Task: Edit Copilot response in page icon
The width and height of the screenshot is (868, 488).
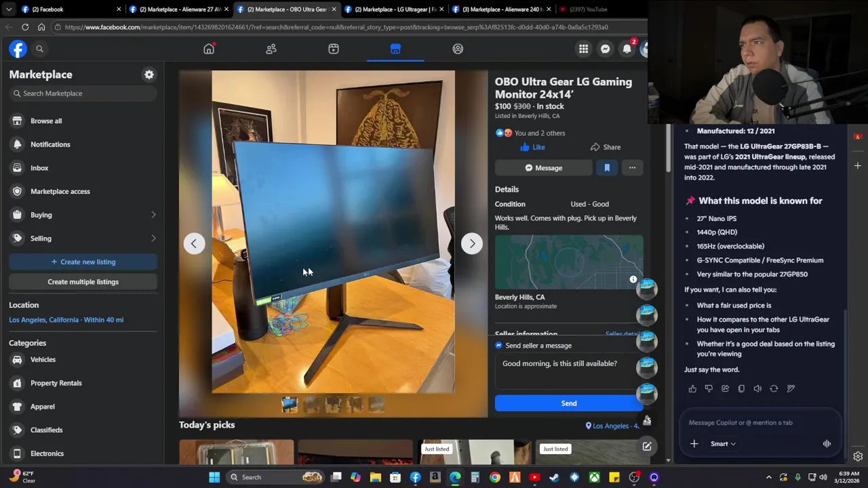Action: [x=791, y=388]
